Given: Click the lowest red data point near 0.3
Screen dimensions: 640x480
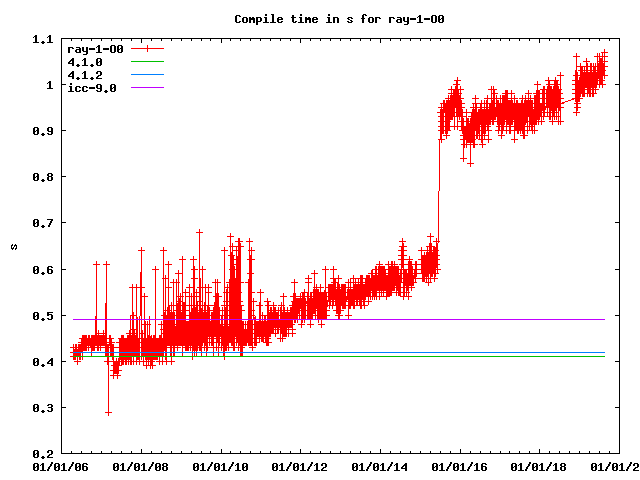Looking at the screenshot, I should (108, 412).
